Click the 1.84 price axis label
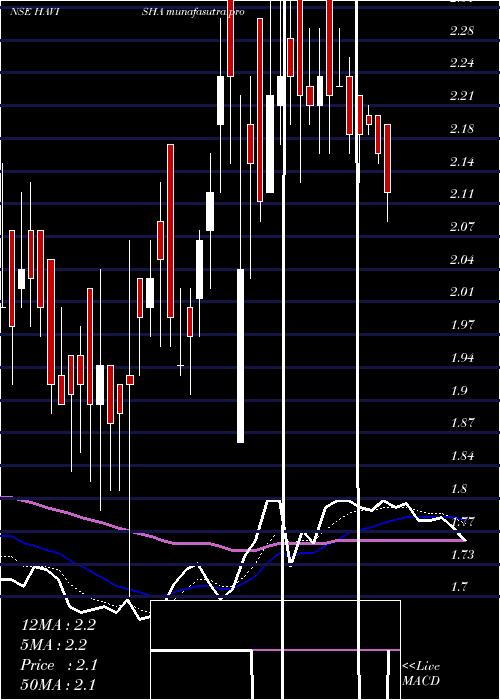 [462, 455]
